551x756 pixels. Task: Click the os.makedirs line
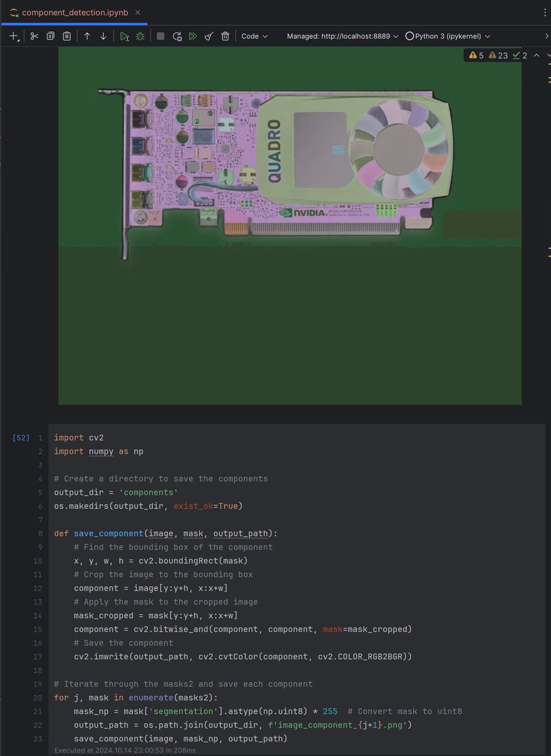[148, 507]
